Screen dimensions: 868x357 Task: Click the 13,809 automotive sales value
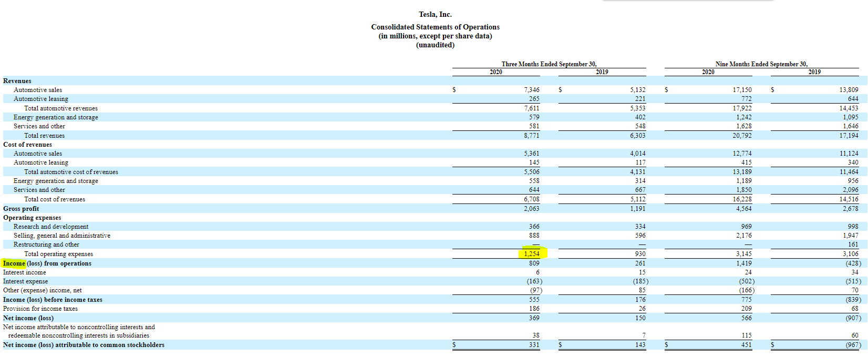(x=849, y=90)
